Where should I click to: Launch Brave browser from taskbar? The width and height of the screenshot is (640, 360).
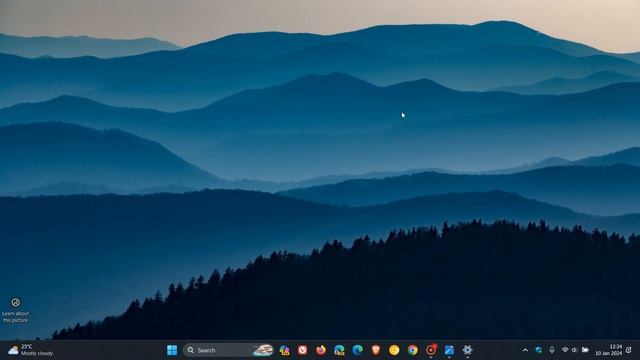coord(376,350)
